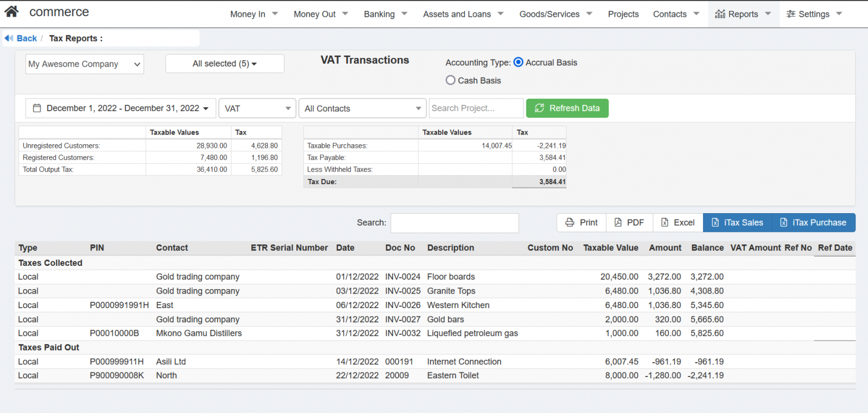Export report with Excel button
The image size is (868, 413).
tap(678, 222)
